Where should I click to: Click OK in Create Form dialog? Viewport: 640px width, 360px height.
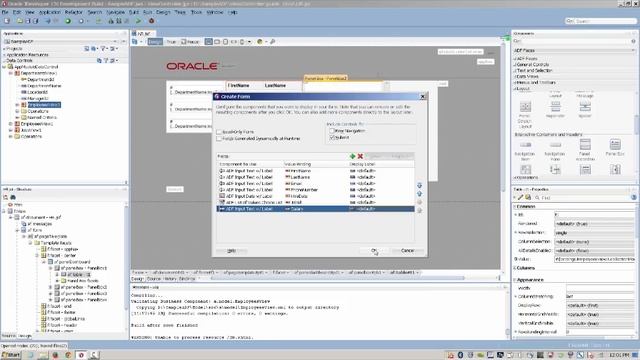(374, 251)
